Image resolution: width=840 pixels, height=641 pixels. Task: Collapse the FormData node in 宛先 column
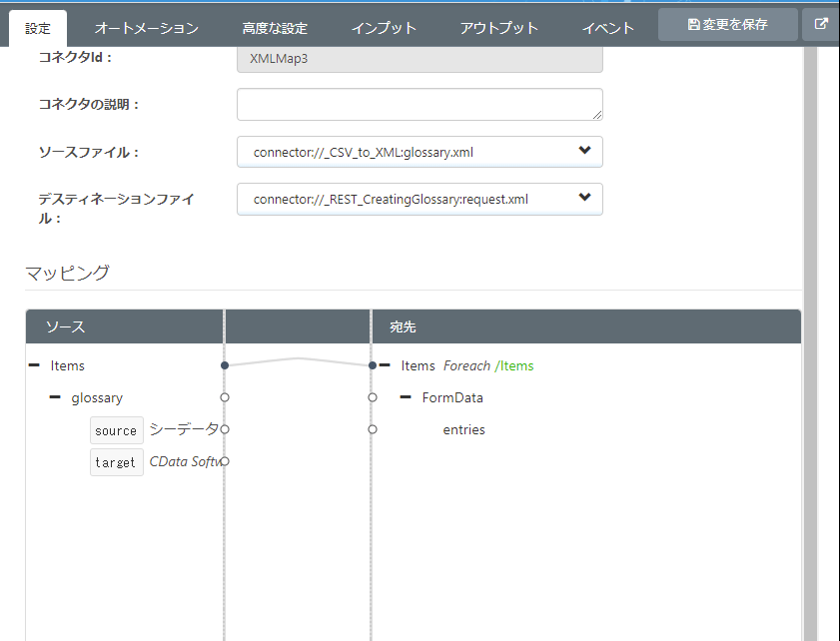point(407,396)
